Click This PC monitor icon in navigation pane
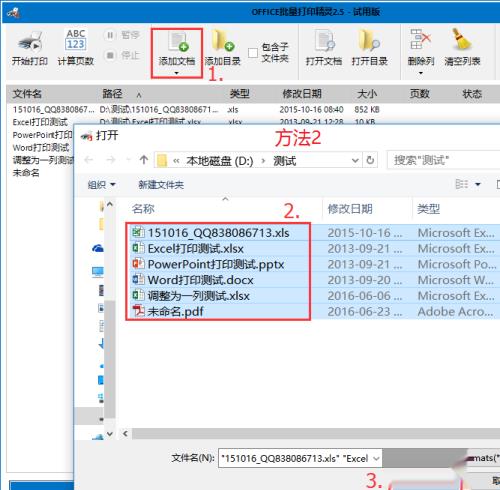The width and height of the screenshot is (500, 490). [x=98, y=272]
